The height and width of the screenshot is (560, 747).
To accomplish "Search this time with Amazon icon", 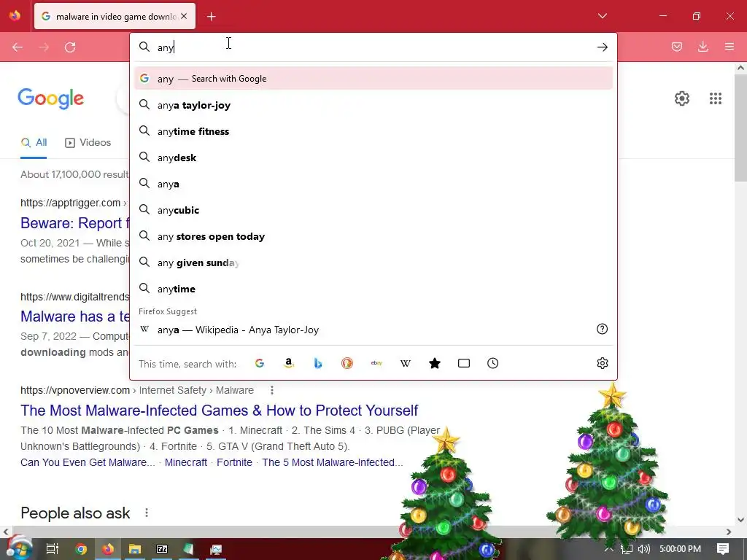I will click(289, 363).
